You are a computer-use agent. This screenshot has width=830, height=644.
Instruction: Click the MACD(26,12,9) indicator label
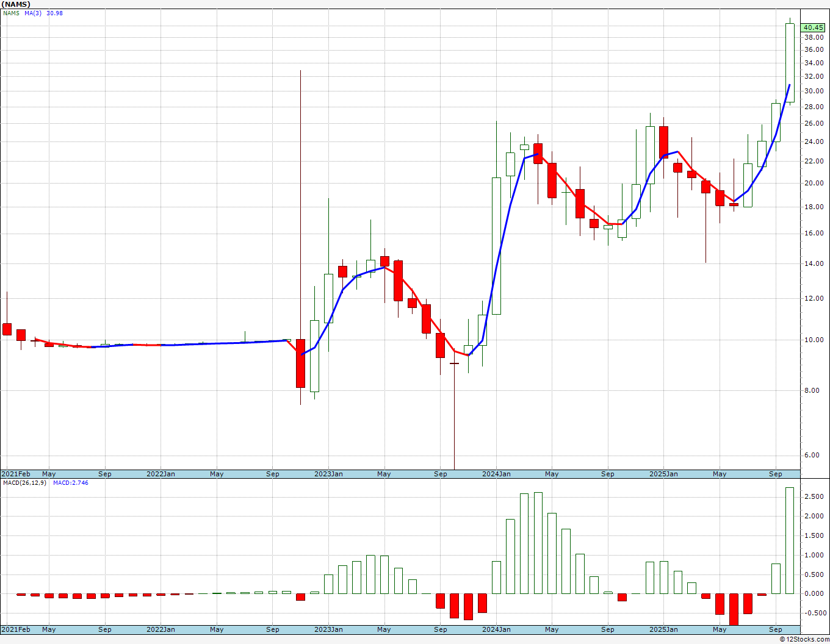pyautogui.click(x=24, y=483)
